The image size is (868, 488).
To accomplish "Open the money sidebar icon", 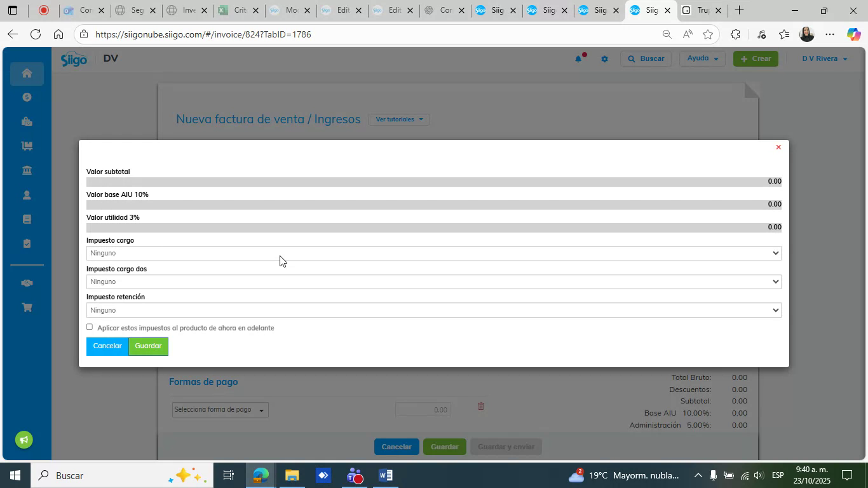I will pyautogui.click(x=27, y=97).
